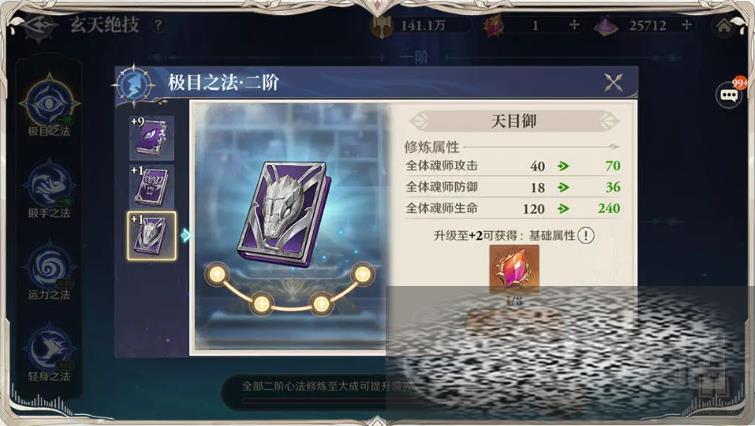The image size is (755, 426).
Task: Go back using the top-left arrow
Action: (x=39, y=27)
